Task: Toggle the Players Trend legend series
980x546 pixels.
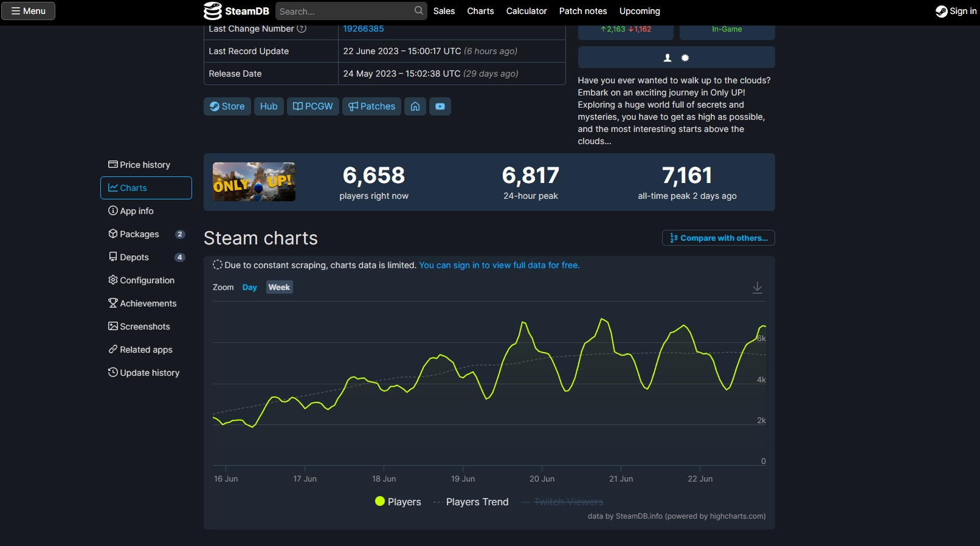Action: click(x=471, y=502)
